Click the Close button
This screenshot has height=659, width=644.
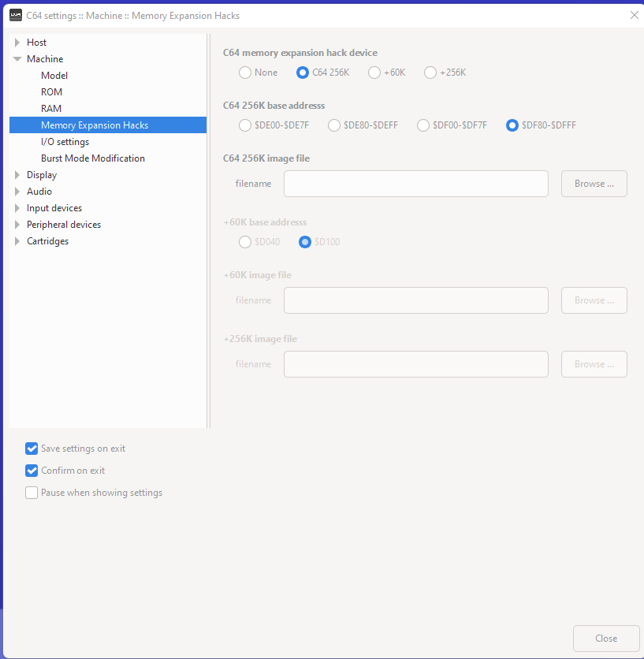pos(606,639)
